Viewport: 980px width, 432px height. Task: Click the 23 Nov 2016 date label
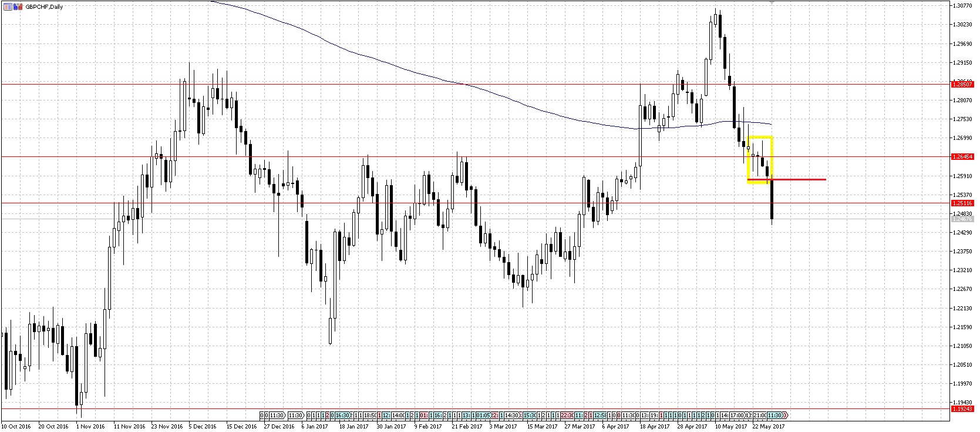[167, 427]
